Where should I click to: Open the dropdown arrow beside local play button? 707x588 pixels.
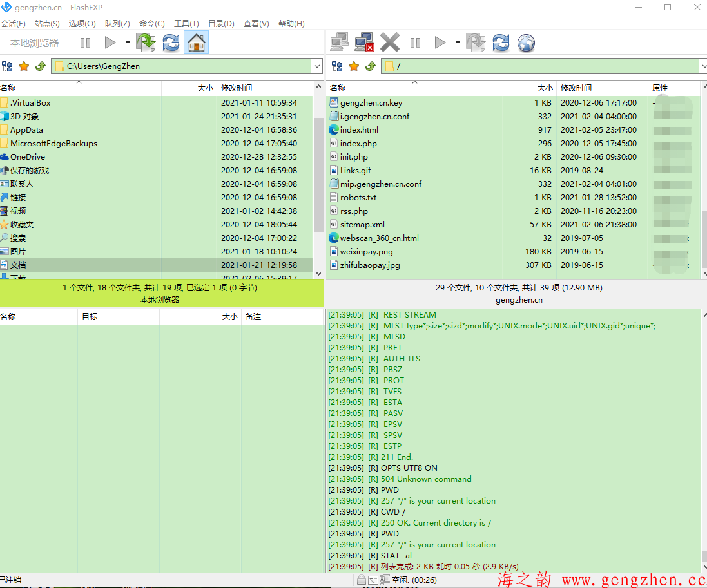point(128,43)
